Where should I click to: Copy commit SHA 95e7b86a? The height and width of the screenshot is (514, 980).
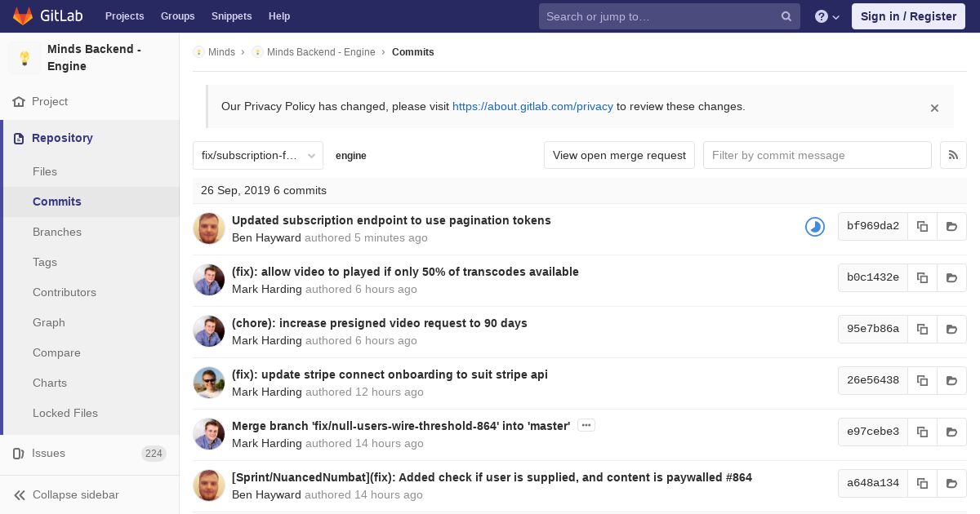coord(922,330)
